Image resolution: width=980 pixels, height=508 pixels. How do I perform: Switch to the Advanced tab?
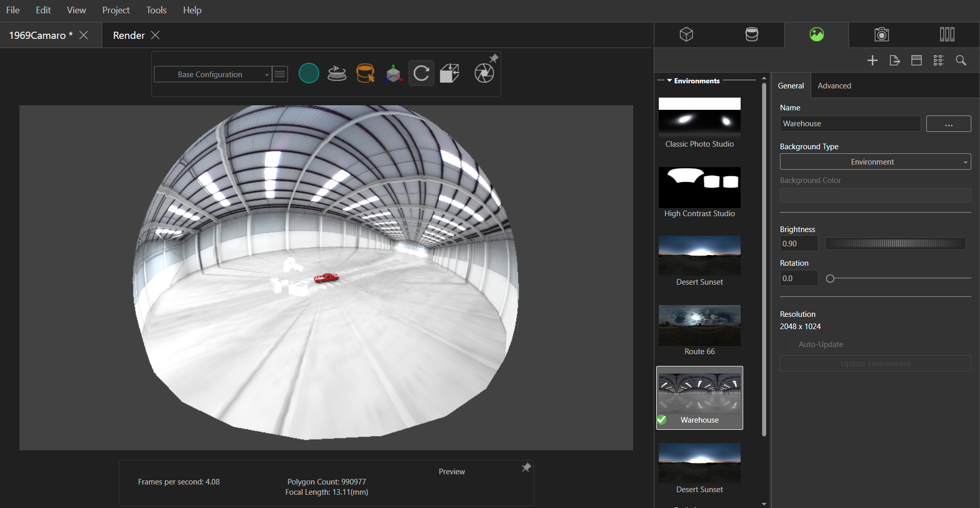point(834,85)
